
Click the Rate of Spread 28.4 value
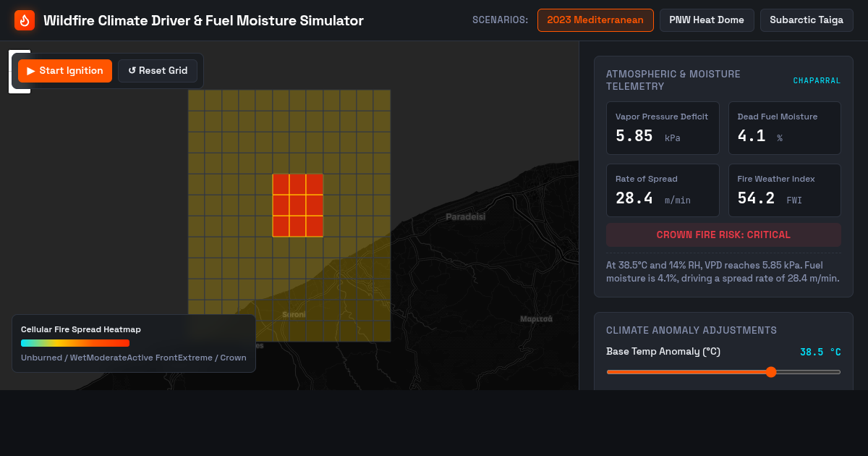[634, 198]
